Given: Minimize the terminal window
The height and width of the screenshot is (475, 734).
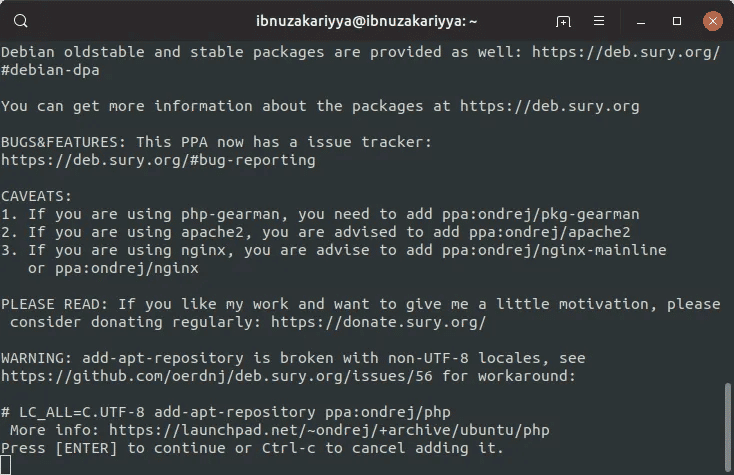Looking at the screenshot, I should [641, 22].
